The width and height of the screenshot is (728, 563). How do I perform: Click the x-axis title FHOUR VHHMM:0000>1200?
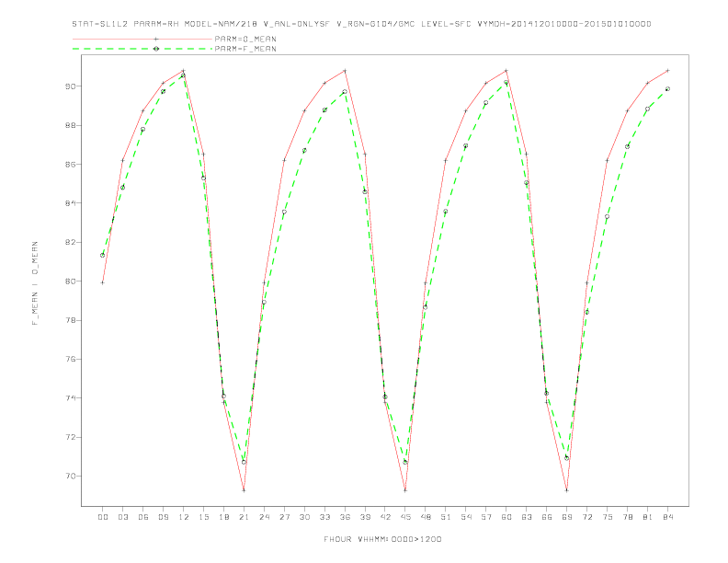coord(382,539)
